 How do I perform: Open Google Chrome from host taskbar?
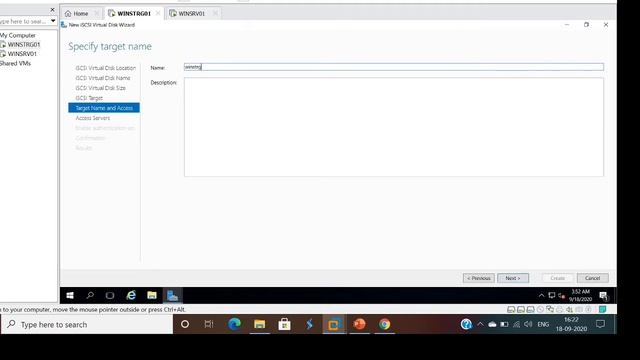point(384,324)
